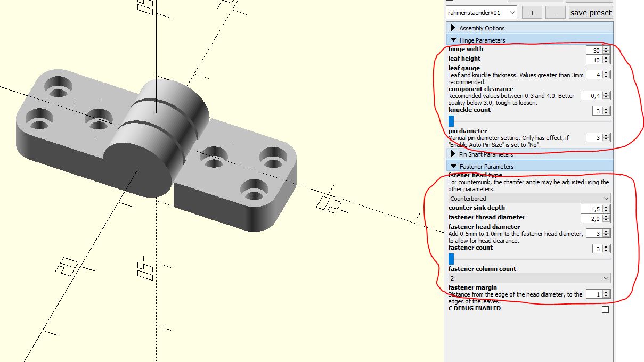The width and height of the screenshot is (644, 362).
Task: Enable the C DEBUG ENABLED checkbox
Action: coord(605,310)
